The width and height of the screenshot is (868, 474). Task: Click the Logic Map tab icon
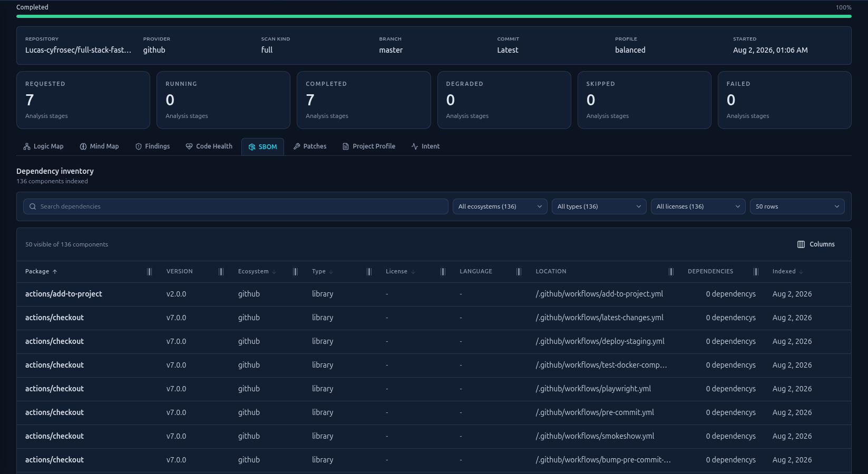tap(27, 146)
